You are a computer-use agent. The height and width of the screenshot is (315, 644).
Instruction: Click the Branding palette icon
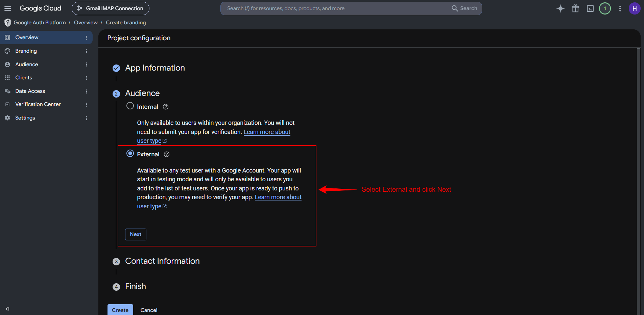(7, 51)
